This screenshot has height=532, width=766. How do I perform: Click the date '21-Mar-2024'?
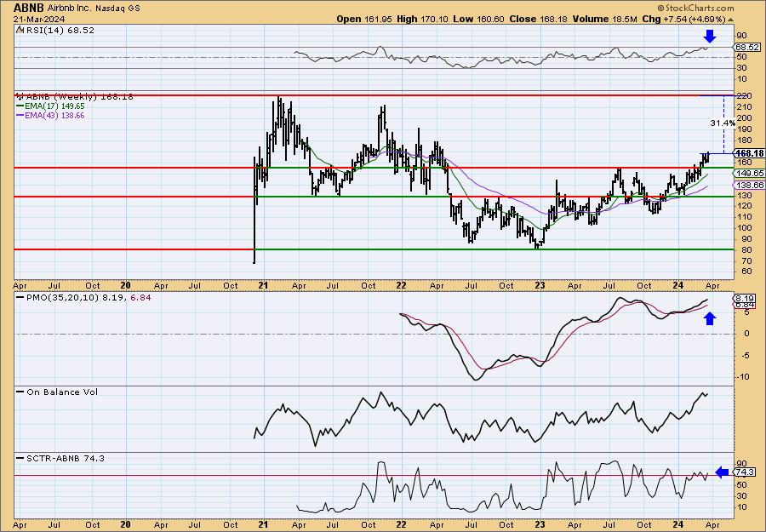38,19
